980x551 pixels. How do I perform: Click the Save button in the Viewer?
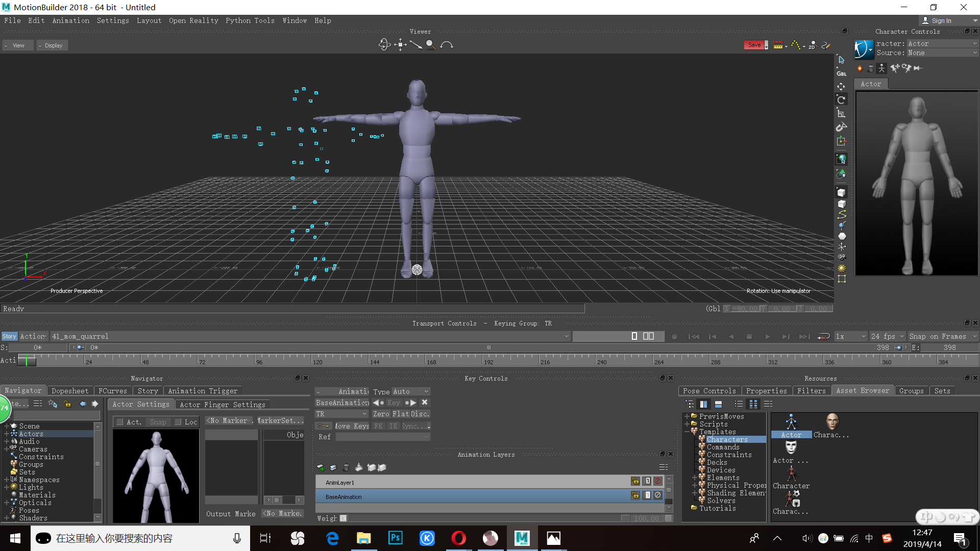(755, 45)
